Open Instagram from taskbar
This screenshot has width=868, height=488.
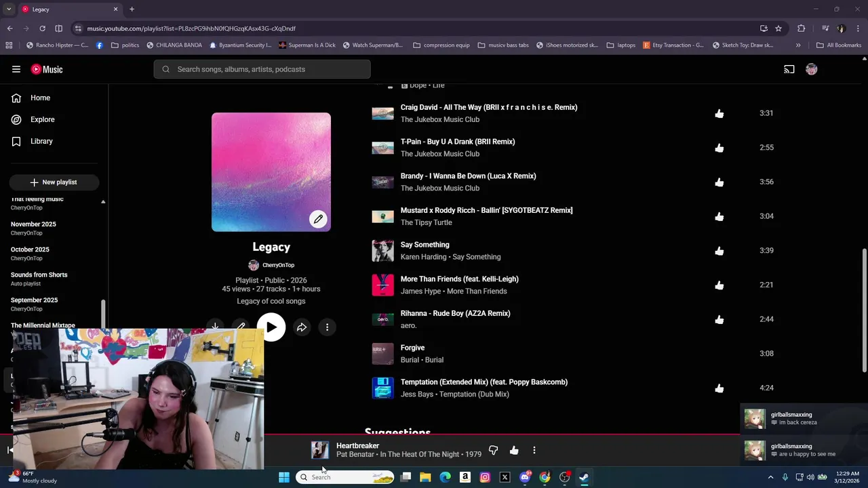(x=485, y=477)
